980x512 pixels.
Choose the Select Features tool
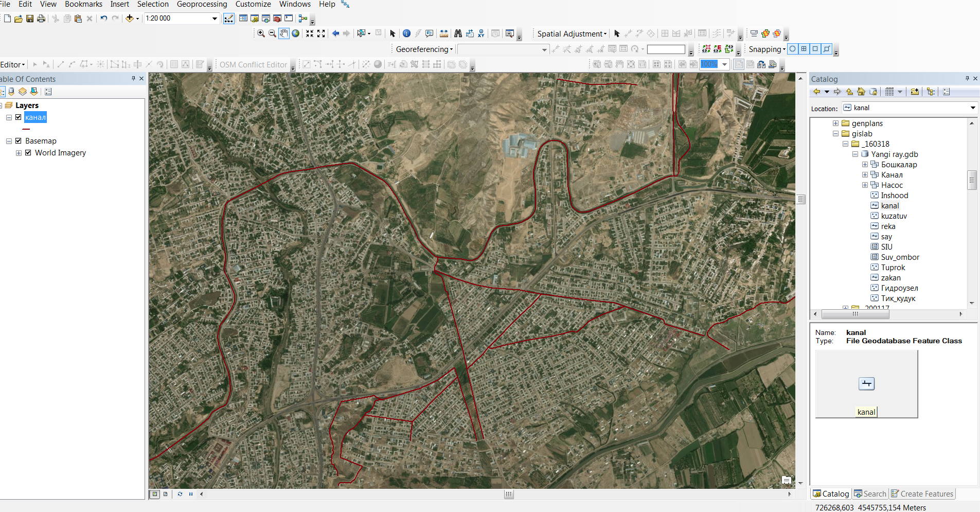click(361, 33)
